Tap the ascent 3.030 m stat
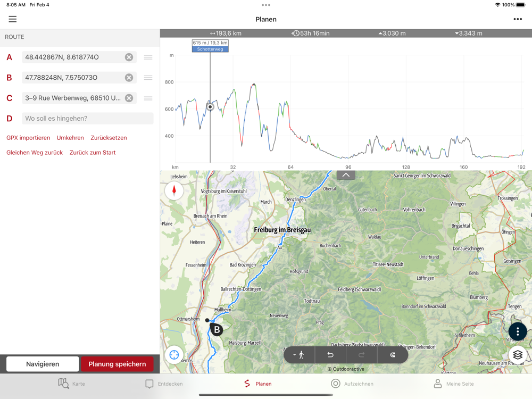The width and height of the screenshot is (532, 399). 392,33
